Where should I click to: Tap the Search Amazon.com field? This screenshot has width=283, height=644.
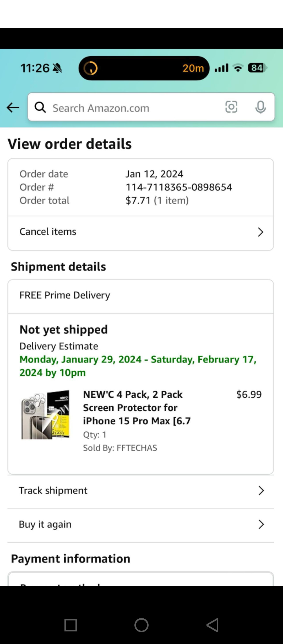click(x=131, y=108)
